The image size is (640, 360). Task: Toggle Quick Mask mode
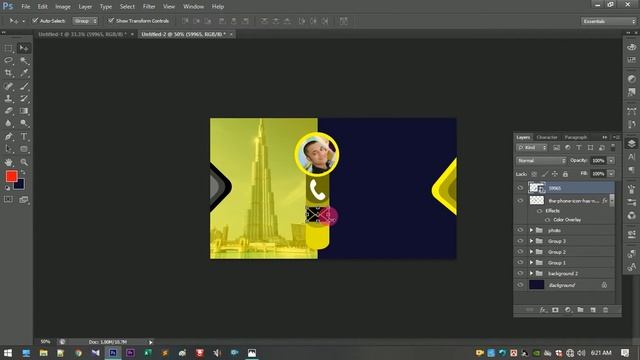pyautogui.click(x=8, y=199)
